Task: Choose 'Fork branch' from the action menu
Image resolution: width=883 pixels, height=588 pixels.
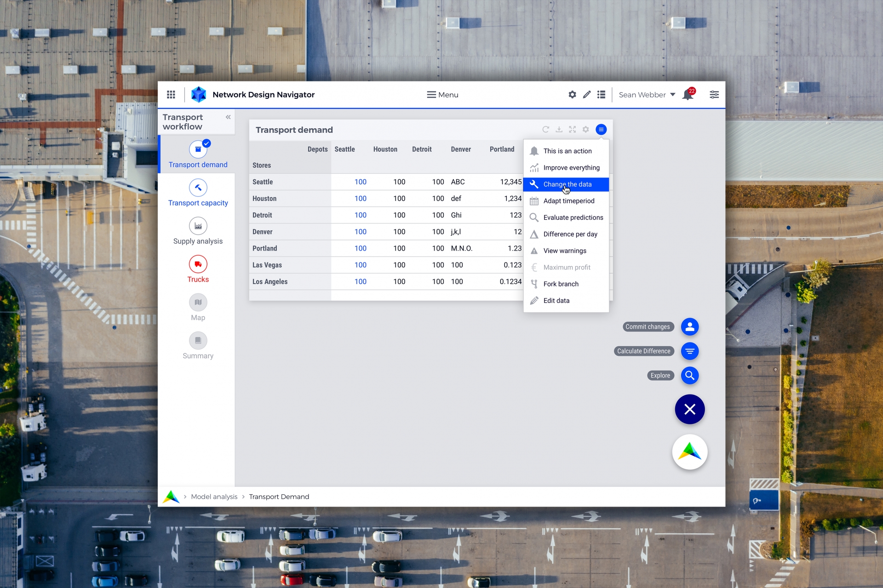Action: tap(561, 284)
